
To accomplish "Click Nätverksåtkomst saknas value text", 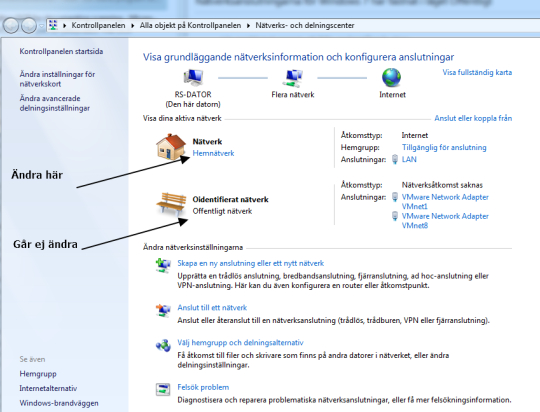I will click(442, 185).
